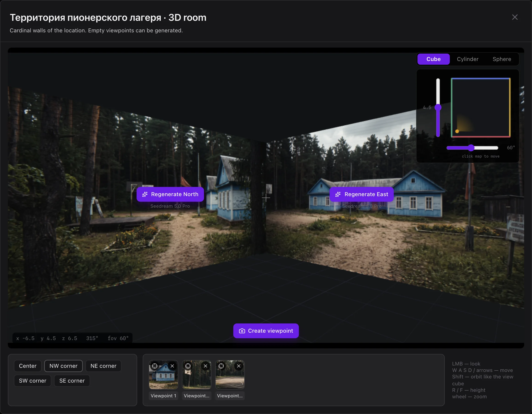Click the horizontal FOV slider handle
The image size is (532, 414).
pos(471,148)
